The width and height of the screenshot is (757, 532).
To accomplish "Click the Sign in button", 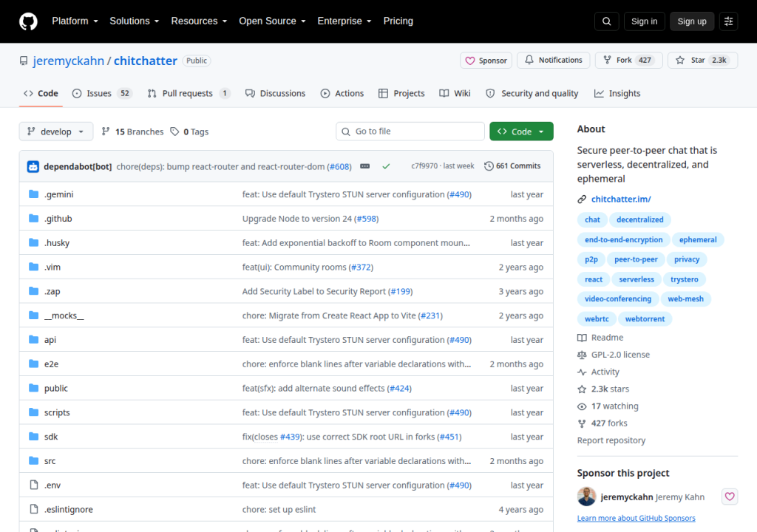I will tap(644, 21).
